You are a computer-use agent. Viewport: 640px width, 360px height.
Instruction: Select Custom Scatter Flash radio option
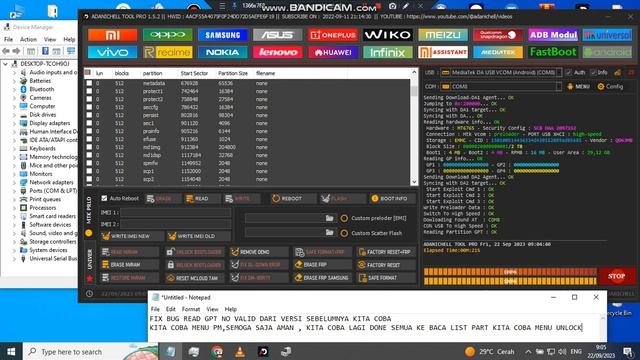[344, 233]
